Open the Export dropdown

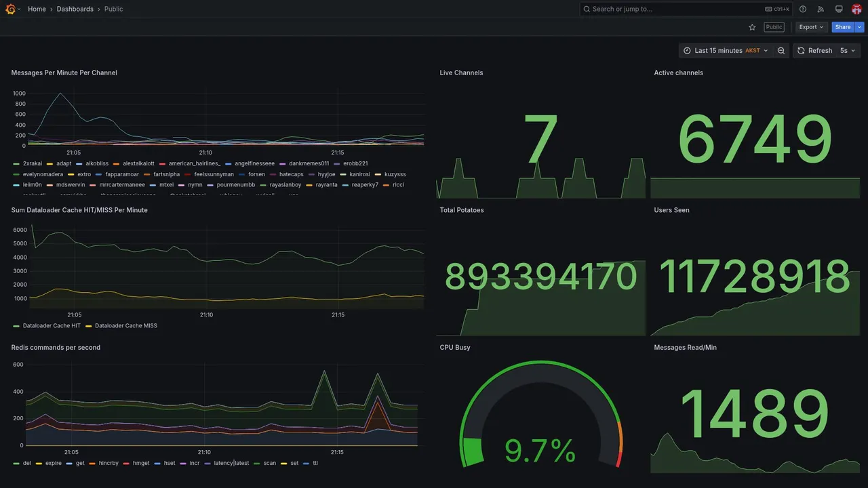coord(811,27)
